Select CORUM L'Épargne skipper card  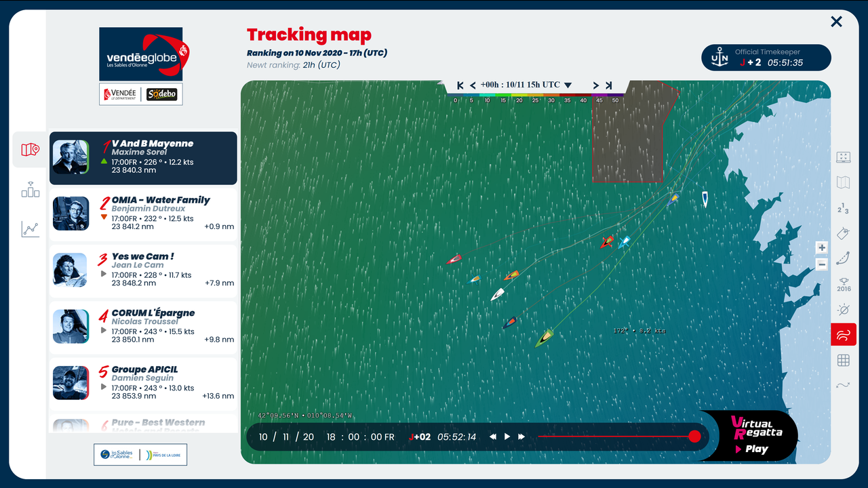tap(143, 327)
